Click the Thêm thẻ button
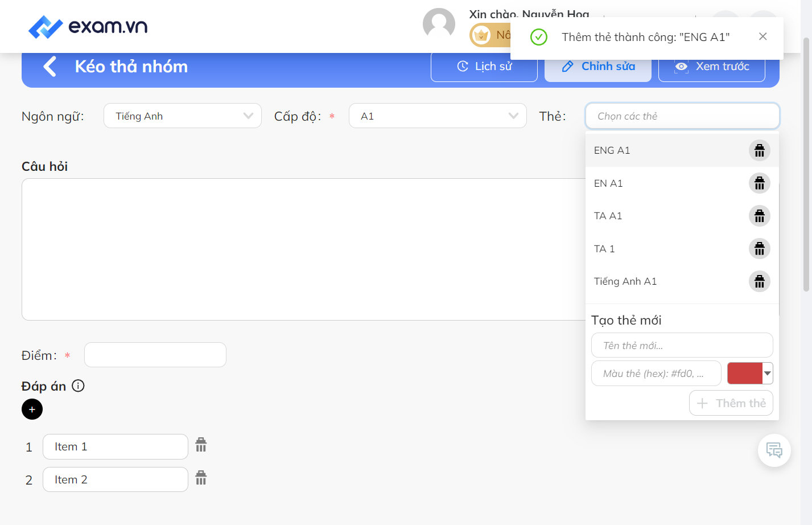 (731, 403)
